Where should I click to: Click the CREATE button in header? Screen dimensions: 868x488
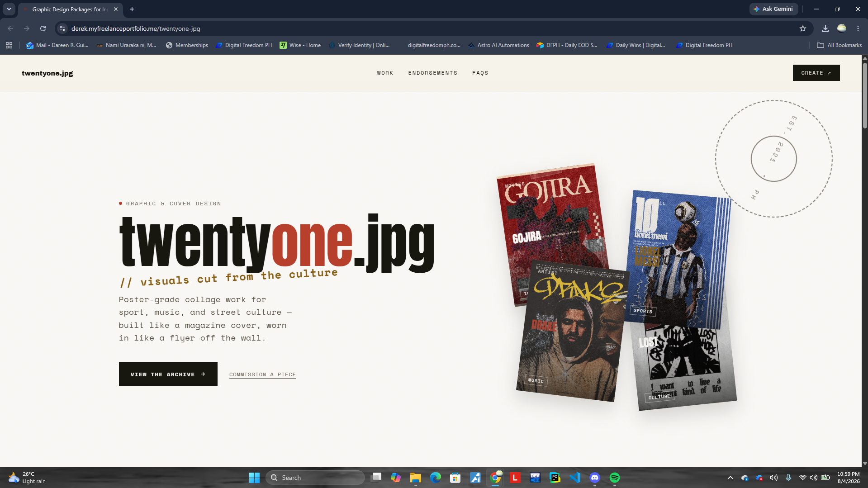pyautogui.click(x=816, y=73)
